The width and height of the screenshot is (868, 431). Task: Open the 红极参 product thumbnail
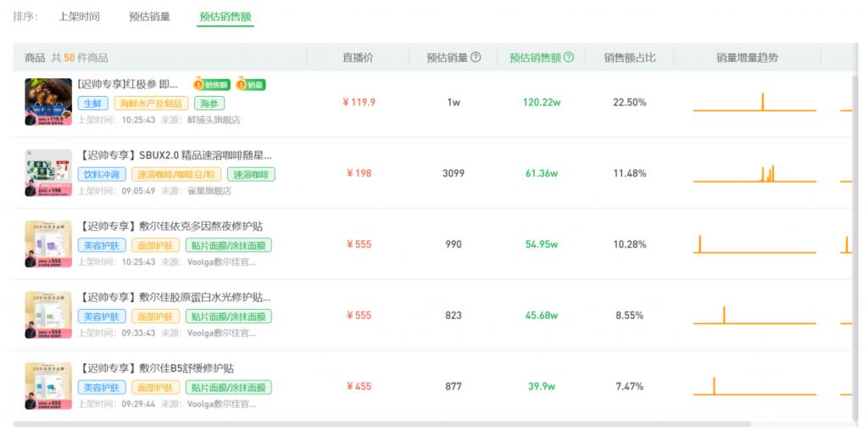point(48,102)
